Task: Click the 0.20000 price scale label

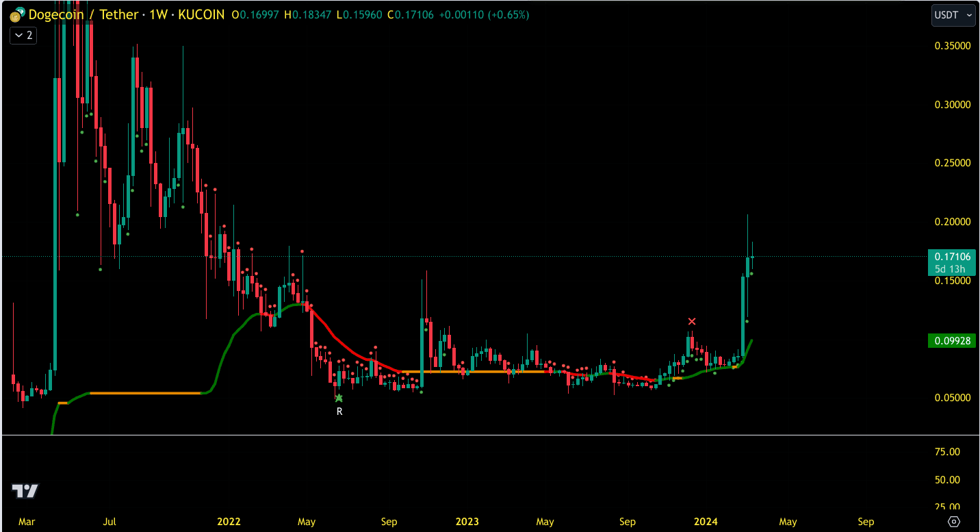Action: 953,222
